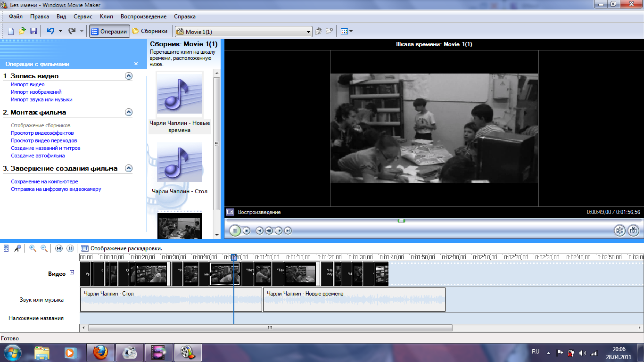Pause playback in the preview monitor
The width and height of the screenshot is (644, 362).
pyautogui.click(x=235, y=230)
